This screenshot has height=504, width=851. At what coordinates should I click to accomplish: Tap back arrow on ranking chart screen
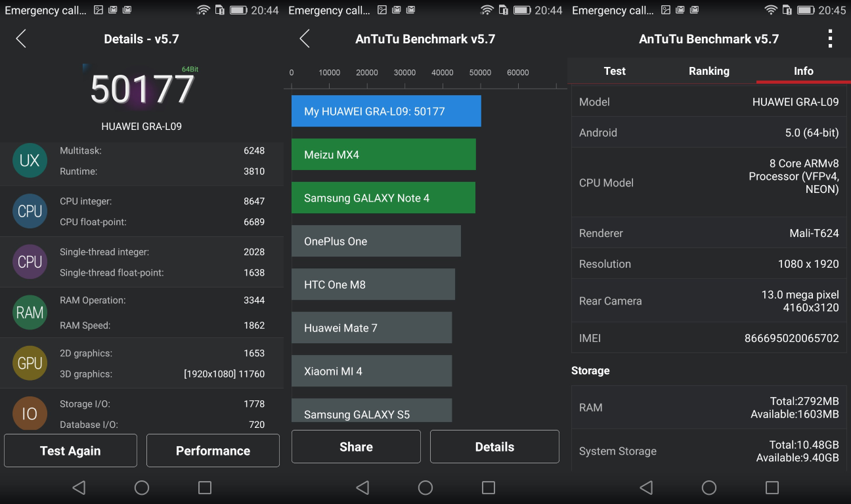coord(305,39)
